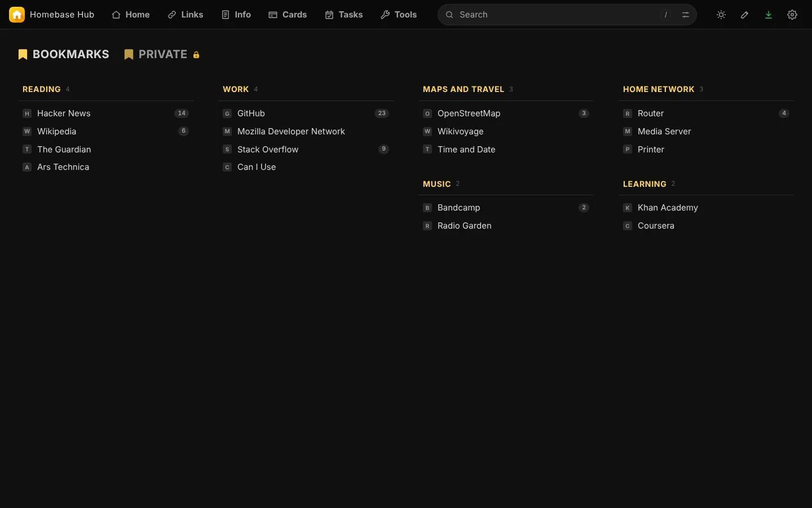Screen dimensions: 812x508
Task: Open the Tools nav item
Action: click(399, 15)
